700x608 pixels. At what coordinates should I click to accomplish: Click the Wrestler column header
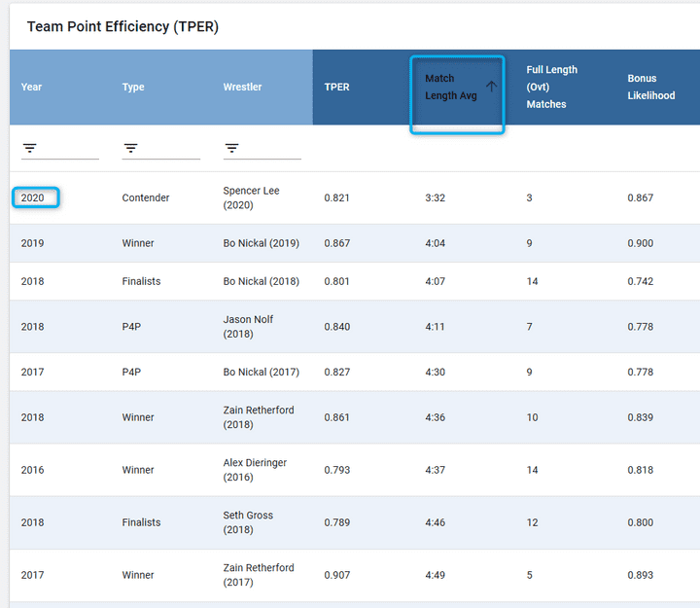(242, 87)
